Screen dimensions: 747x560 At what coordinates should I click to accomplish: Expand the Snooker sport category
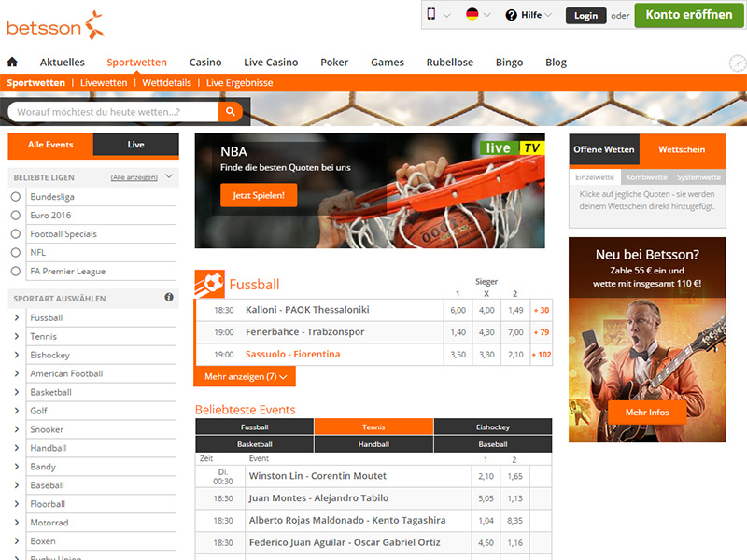17,429
